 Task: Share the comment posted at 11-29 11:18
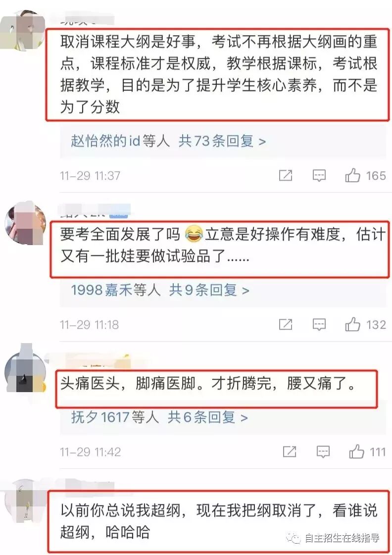tap(286, 324)
